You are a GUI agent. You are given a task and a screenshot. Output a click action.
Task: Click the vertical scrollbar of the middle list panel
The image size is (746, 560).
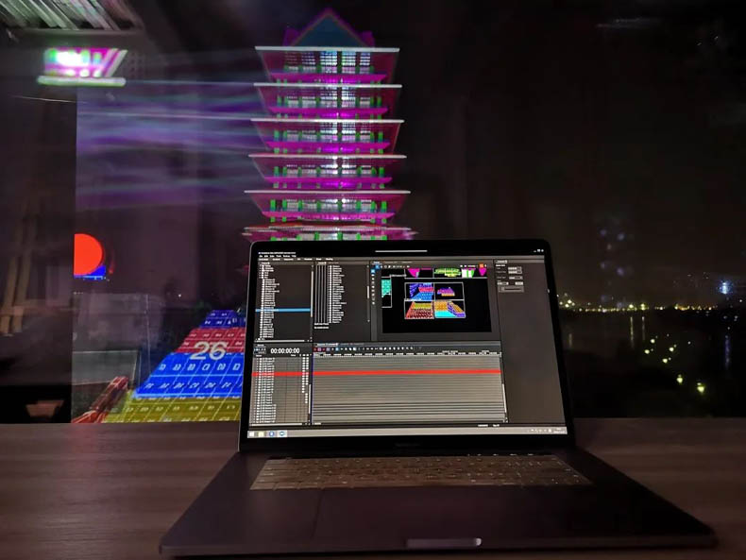[368, 294]
